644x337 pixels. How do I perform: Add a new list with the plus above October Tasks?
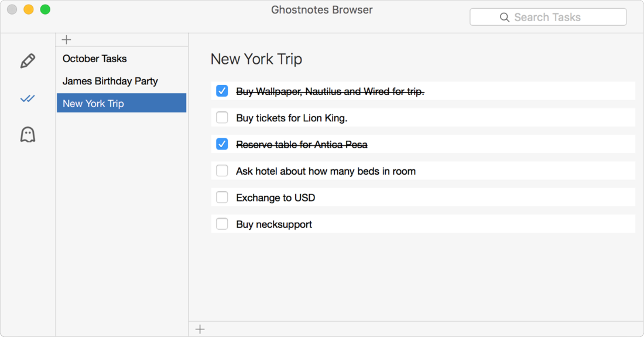tap(66, 39)
